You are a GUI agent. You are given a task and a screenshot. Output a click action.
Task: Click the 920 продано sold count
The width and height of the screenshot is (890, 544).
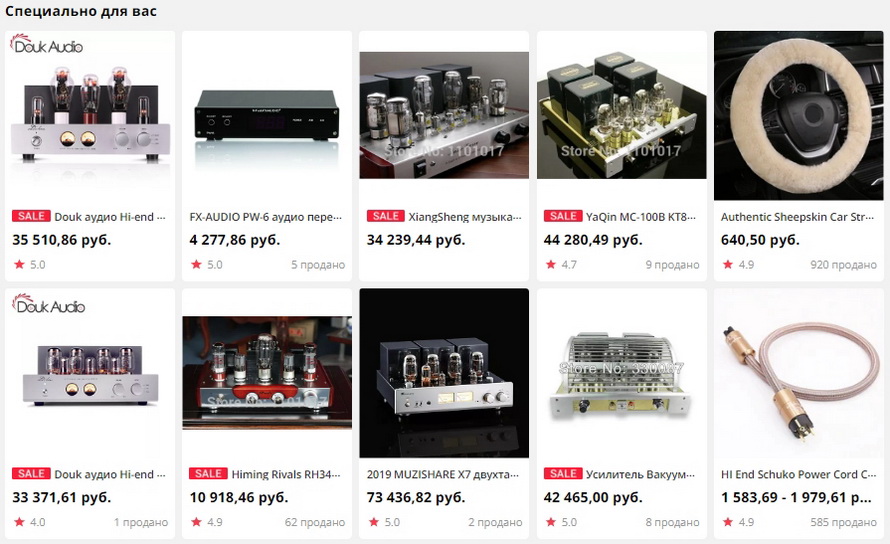pos(843,265)
